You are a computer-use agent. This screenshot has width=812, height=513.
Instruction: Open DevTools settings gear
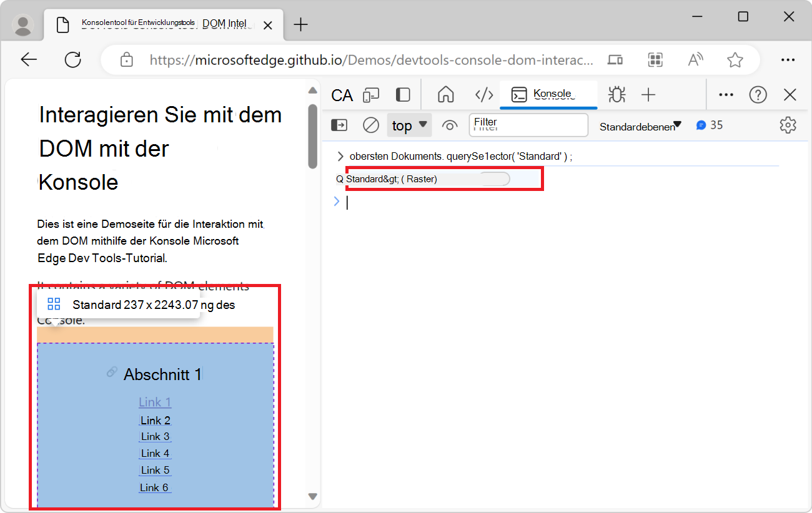788,125
